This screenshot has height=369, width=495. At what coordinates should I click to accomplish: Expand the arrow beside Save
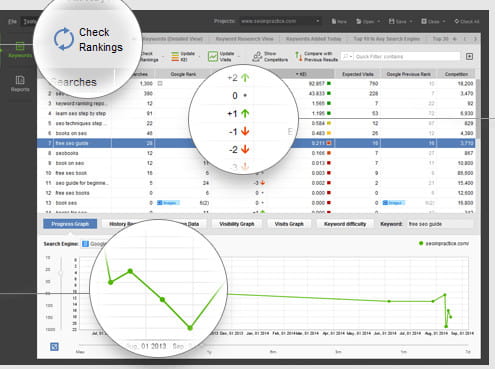click(411, 21)
